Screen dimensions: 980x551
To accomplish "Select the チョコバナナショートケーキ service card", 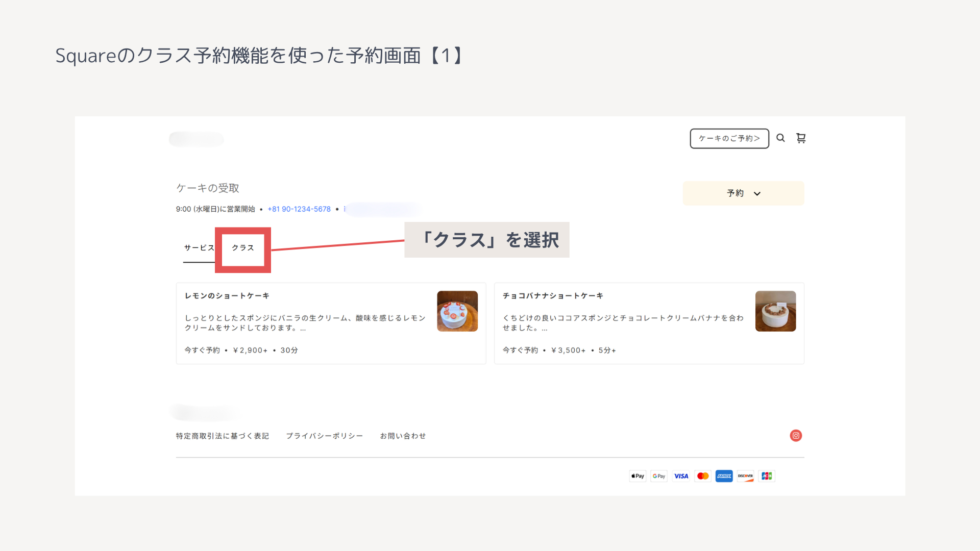I will 649,323.
